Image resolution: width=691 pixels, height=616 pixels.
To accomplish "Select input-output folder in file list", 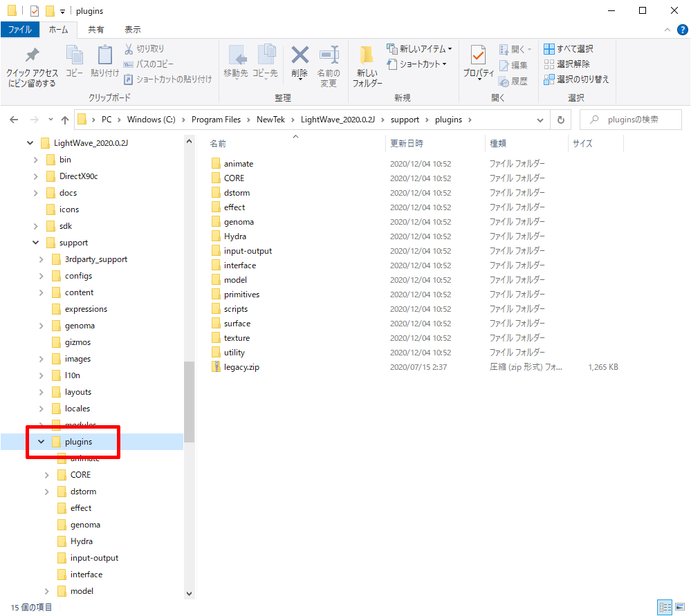I will click(248, 251).
